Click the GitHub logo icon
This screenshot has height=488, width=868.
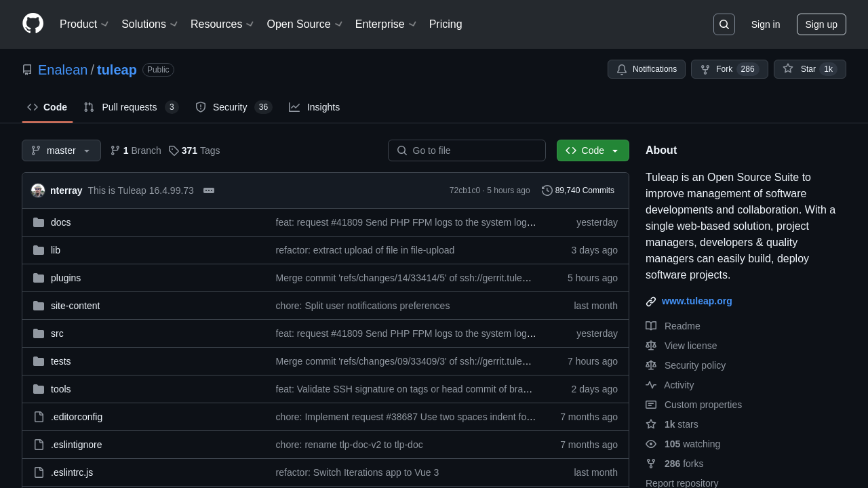33,24
